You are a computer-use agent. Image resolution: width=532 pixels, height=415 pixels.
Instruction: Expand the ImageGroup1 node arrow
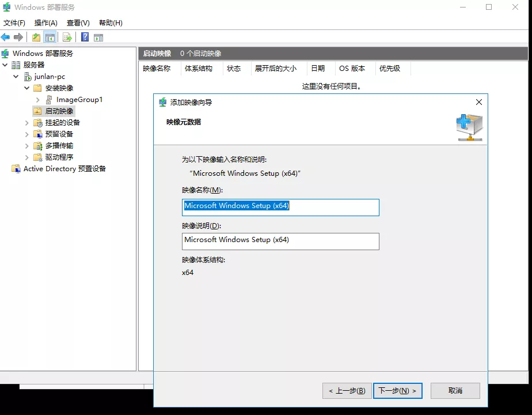pyautogui.click(x=38, y=100)
